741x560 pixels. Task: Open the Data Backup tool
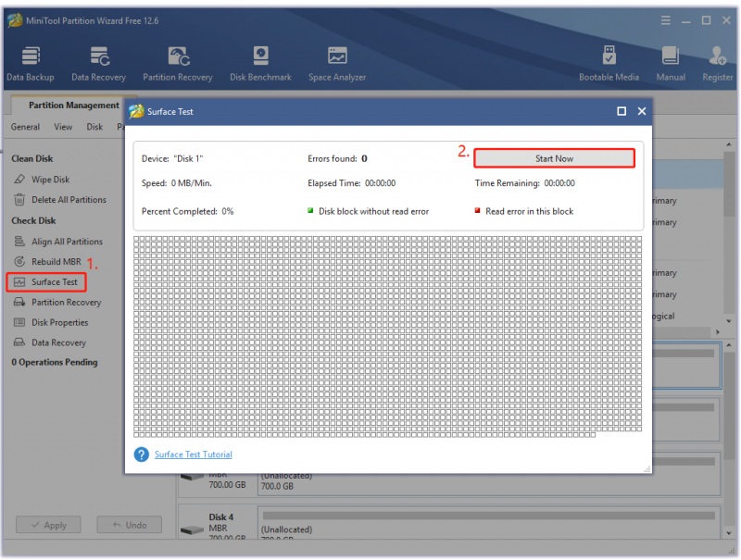31,64
